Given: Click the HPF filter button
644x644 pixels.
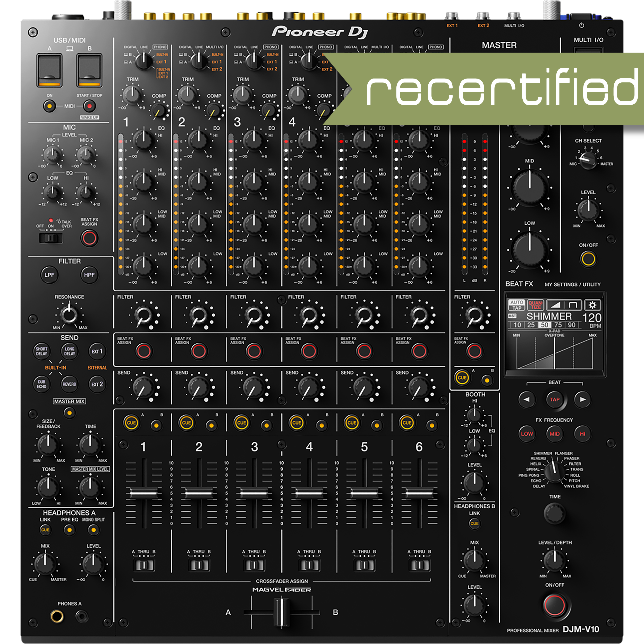Looking at the screenshot, I should 89,275.
